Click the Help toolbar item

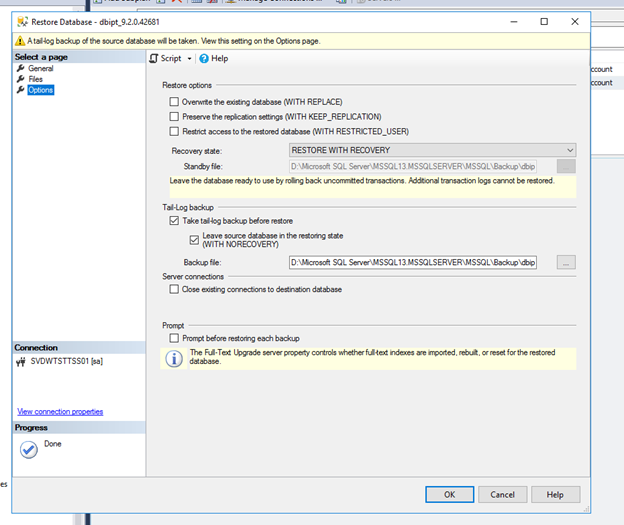tap(214, 59)
